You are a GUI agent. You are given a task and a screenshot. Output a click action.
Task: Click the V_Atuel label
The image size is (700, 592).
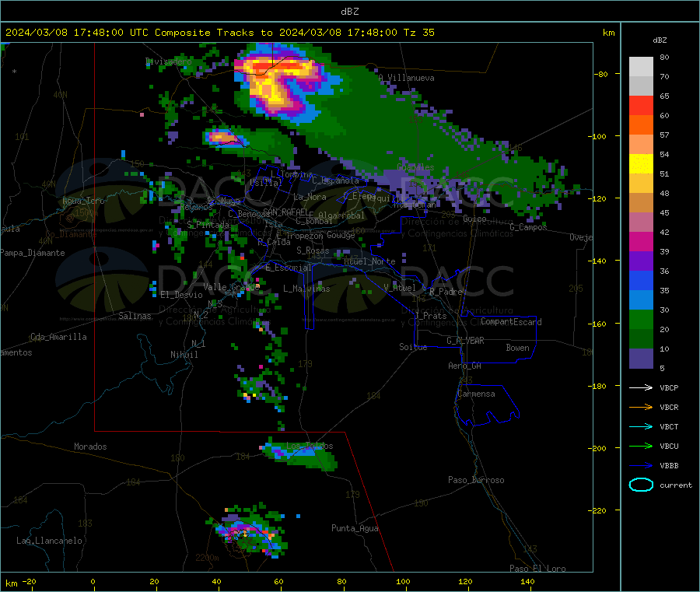click(399, 288)
